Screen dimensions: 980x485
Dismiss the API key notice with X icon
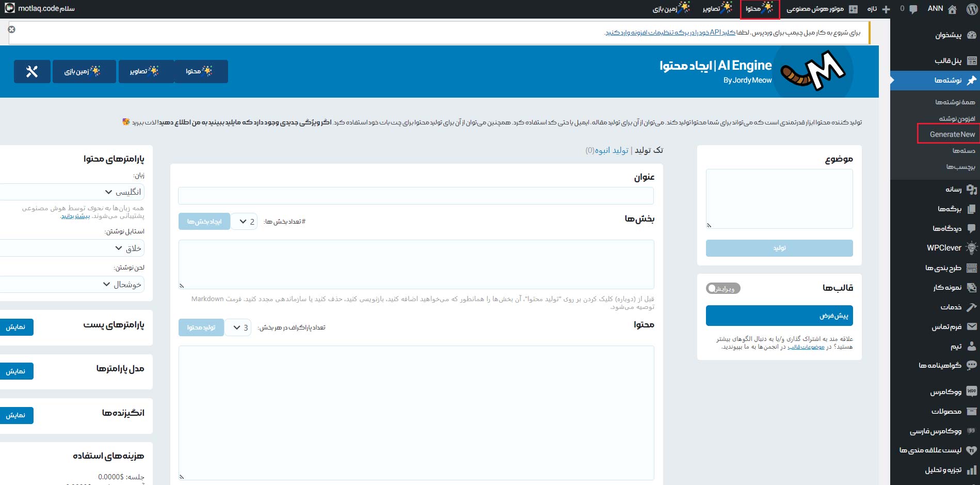tap(11, 29)
